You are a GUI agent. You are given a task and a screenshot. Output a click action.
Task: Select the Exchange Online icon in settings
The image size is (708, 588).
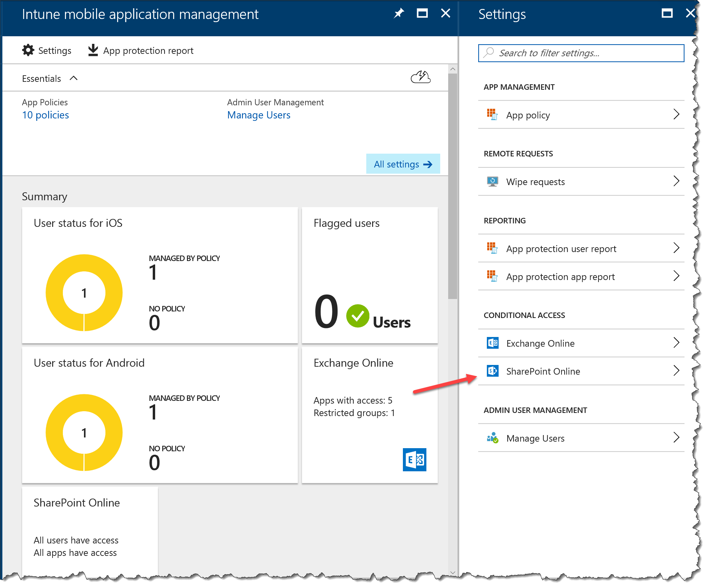(x=492, y=343)
